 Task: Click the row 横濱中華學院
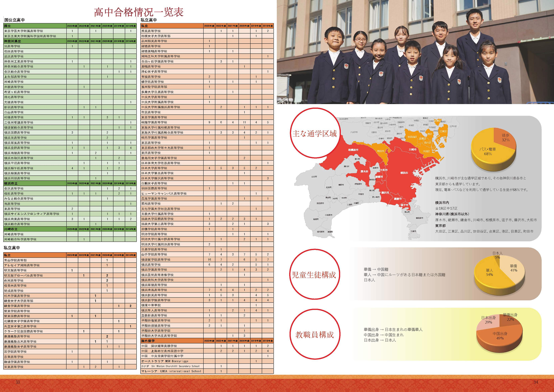click(x=207, y=305)
